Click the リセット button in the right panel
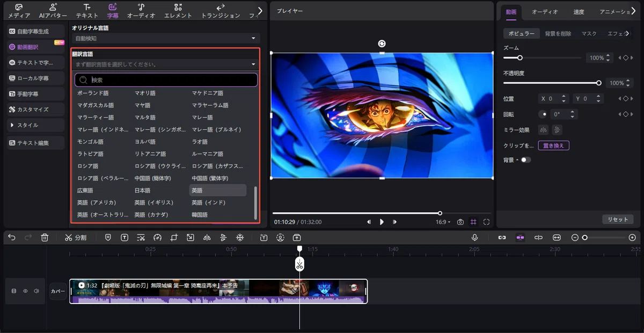This screenshot has height=333, width=644. click(x=618, y=219)
